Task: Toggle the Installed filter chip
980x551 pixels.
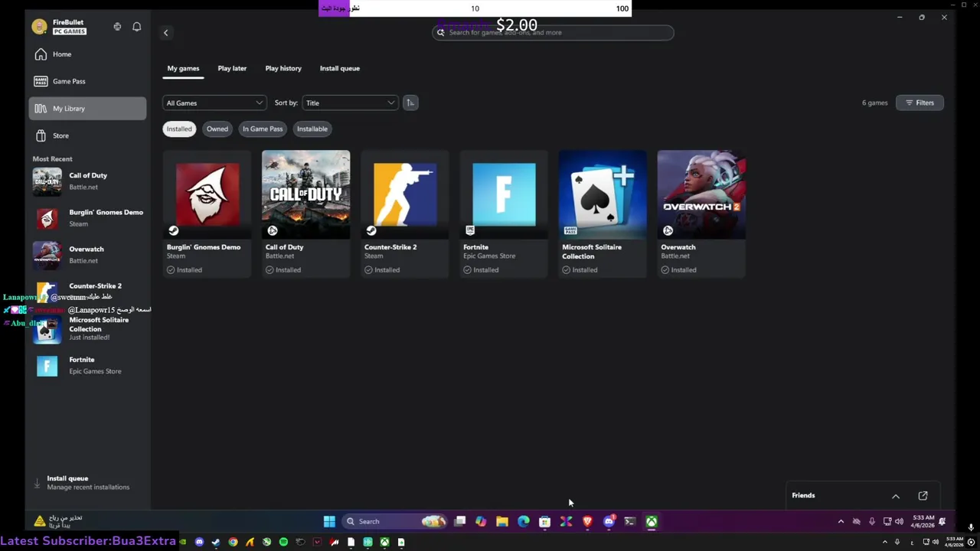Action: [179, 129]
